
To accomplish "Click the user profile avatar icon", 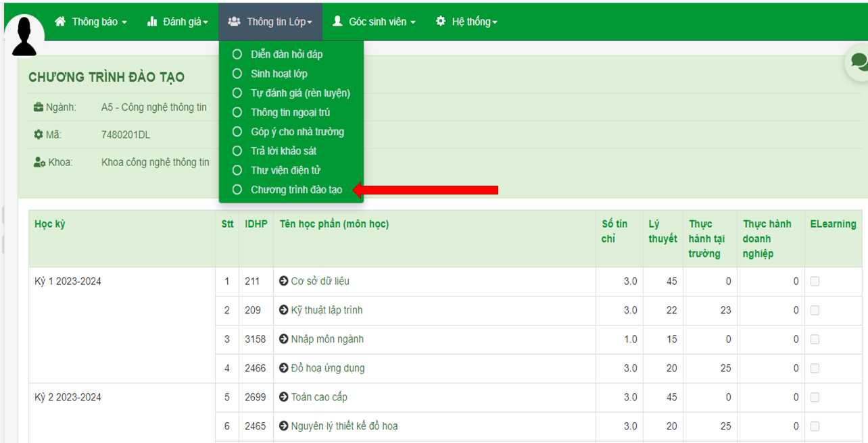I will tap(24, 36).
